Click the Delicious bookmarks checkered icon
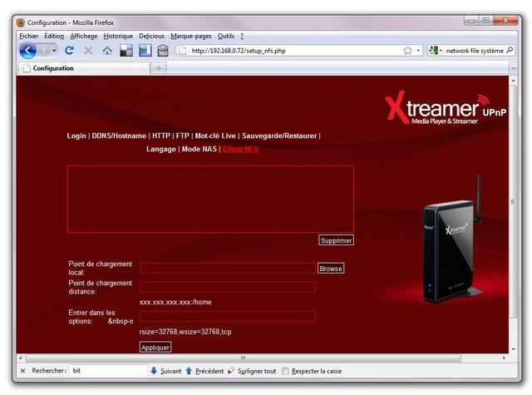Screen dimensions: 532x395 [126, 51]
